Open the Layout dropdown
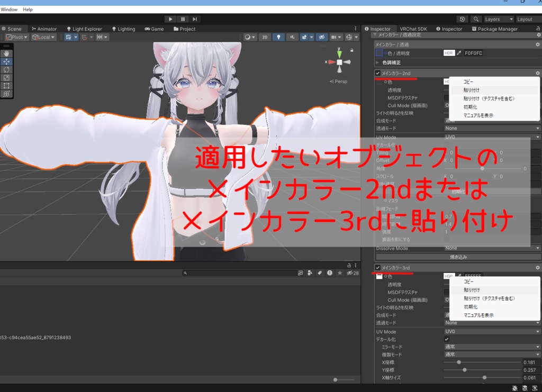 click(529, 19)
